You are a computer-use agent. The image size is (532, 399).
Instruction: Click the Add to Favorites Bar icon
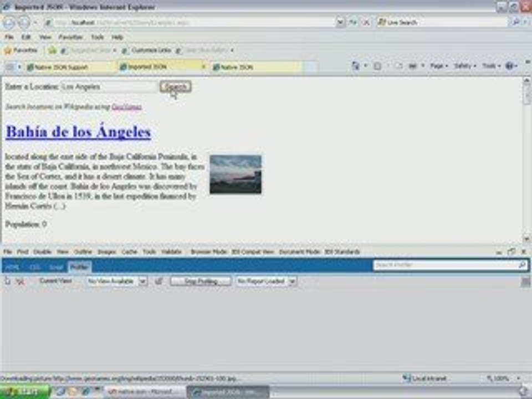(52, 50)
